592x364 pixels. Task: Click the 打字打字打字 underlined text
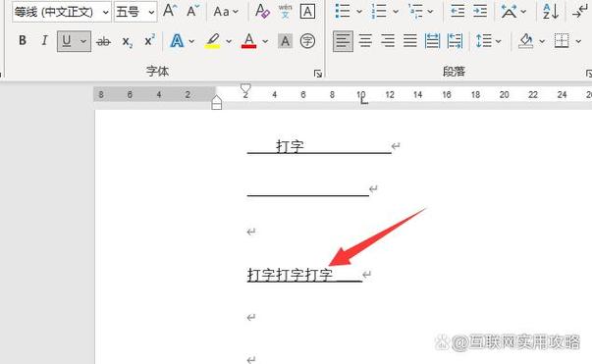[290, 275]
